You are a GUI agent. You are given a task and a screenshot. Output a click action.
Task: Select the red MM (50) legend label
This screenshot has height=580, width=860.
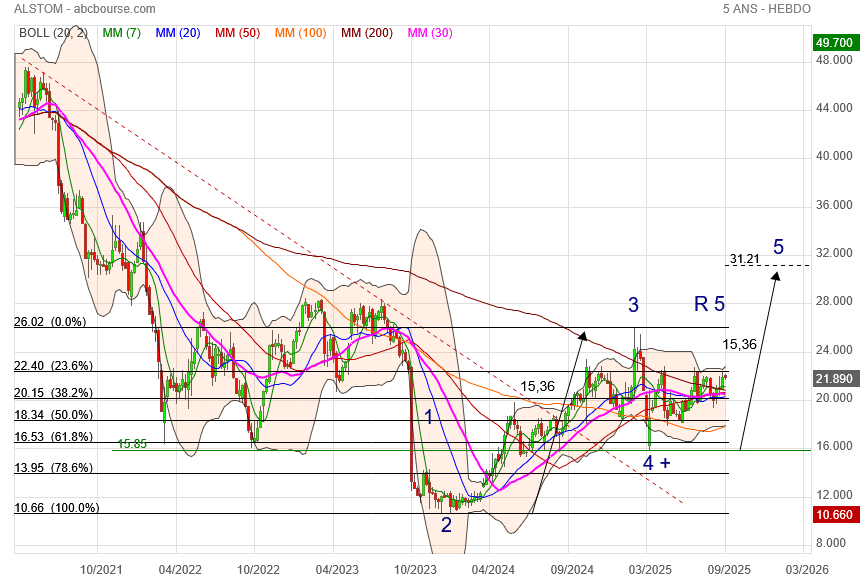click(237, 33)
